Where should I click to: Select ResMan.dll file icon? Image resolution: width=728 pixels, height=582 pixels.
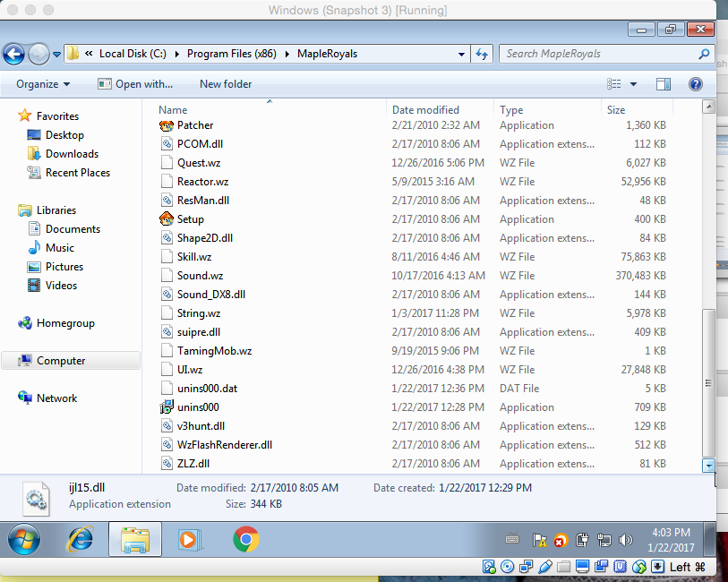click(167, 201)
